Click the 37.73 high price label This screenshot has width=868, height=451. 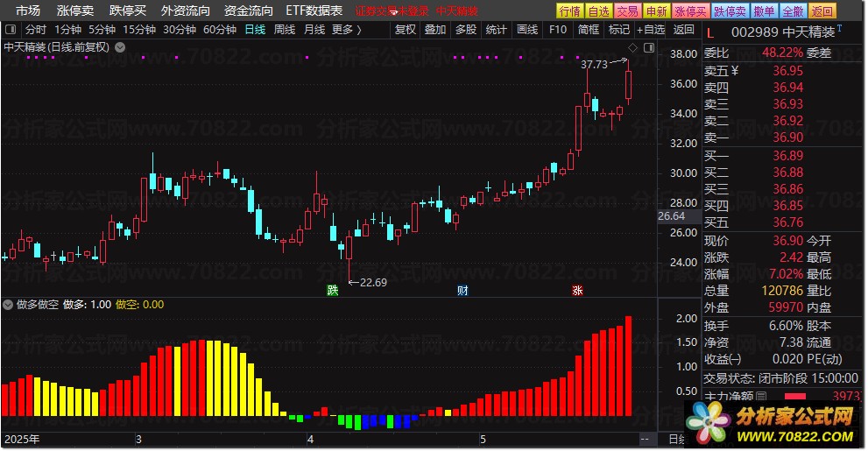pyautogui.click(x=594, y=65)
